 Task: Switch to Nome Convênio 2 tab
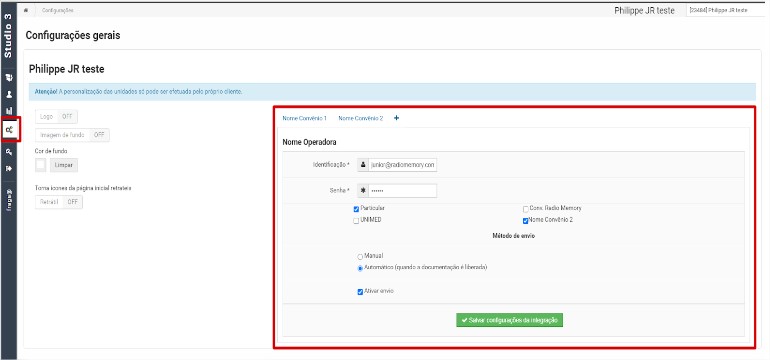360,118
